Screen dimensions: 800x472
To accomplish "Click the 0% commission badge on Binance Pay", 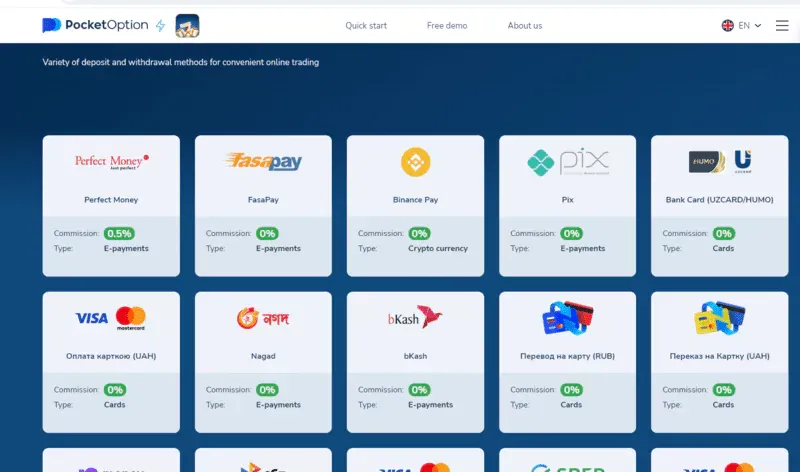I will pyautogui.click(x=419, y=234).
